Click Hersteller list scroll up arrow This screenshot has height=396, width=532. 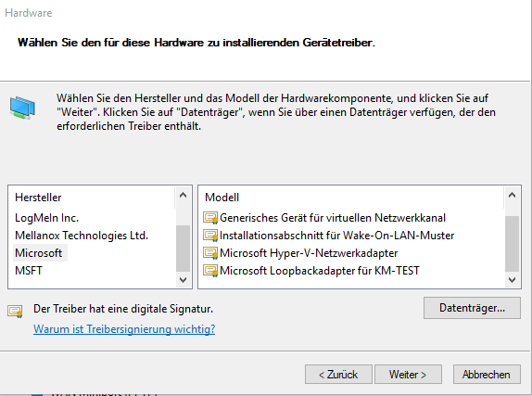coord(183,195)
